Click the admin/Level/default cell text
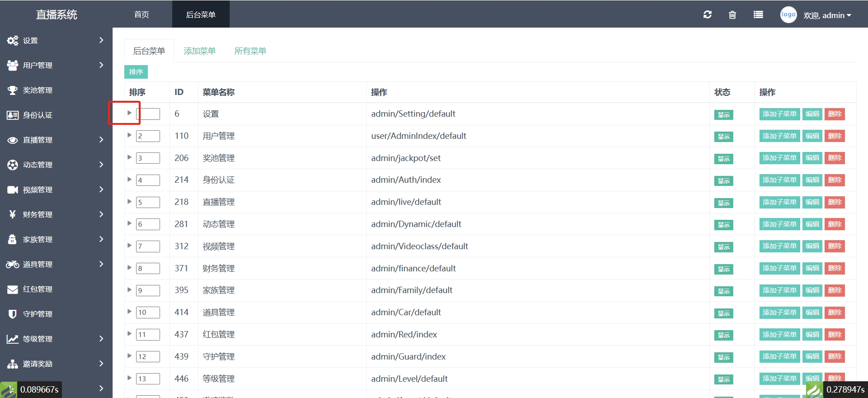Screen dimensions: 868x398 pos(409,379)
